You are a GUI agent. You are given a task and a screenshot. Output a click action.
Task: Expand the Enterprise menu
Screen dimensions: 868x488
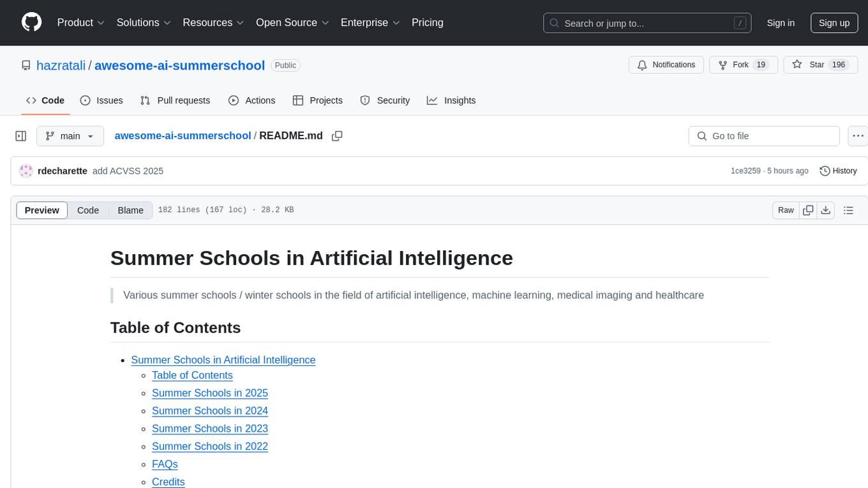(x=370, y=22)
